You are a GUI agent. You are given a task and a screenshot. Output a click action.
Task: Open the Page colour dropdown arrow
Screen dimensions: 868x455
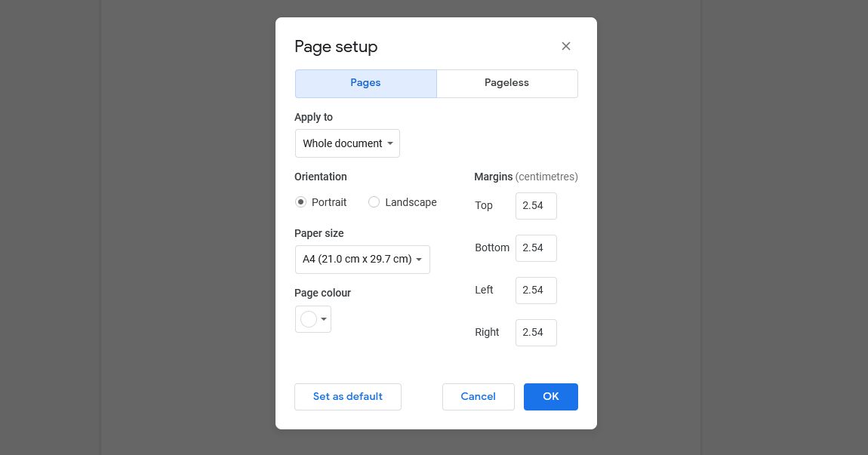click(323, 319)
